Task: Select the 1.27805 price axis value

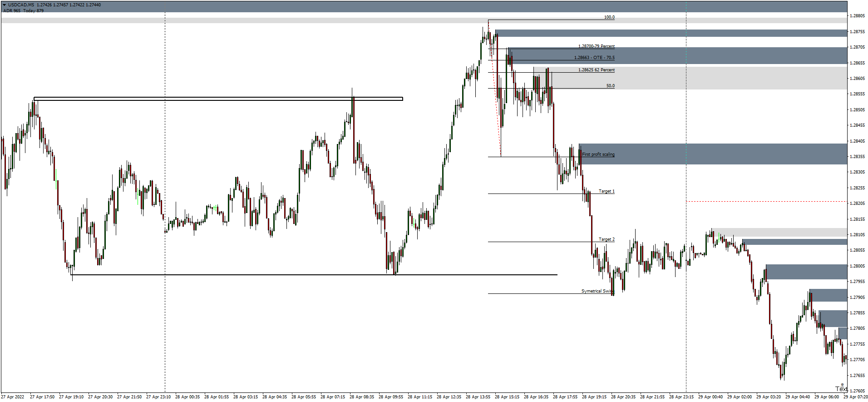Action: click(858, 328)
